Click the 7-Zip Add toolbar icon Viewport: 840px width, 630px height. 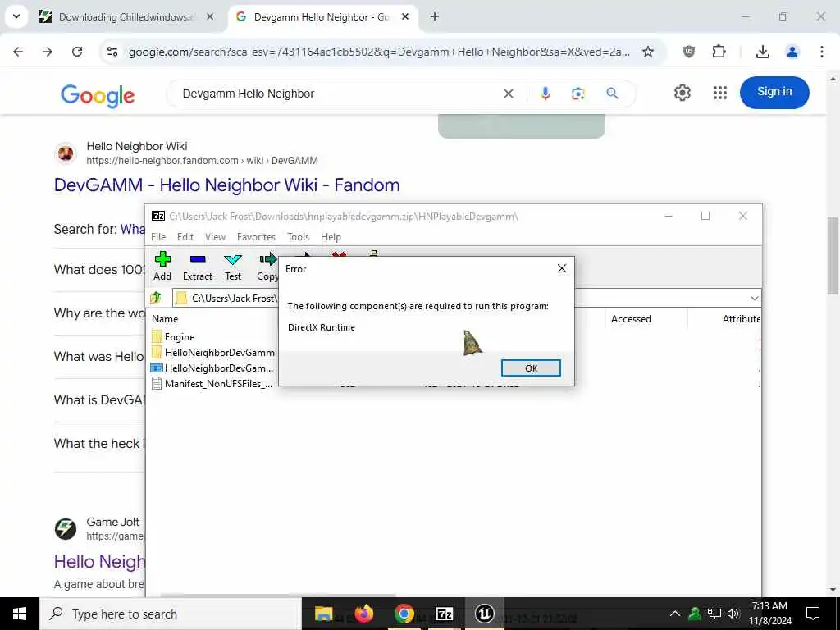click(x=162, y=267)
